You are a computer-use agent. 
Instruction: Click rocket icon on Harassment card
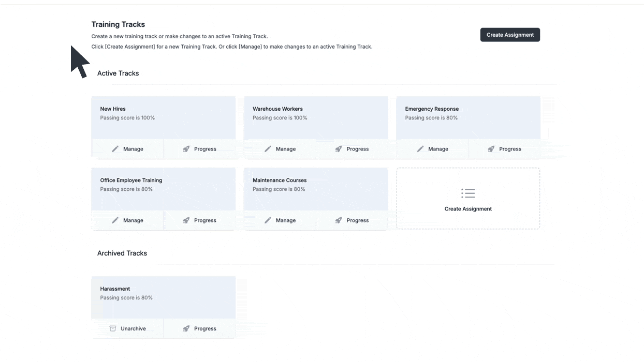coord(186,328)
